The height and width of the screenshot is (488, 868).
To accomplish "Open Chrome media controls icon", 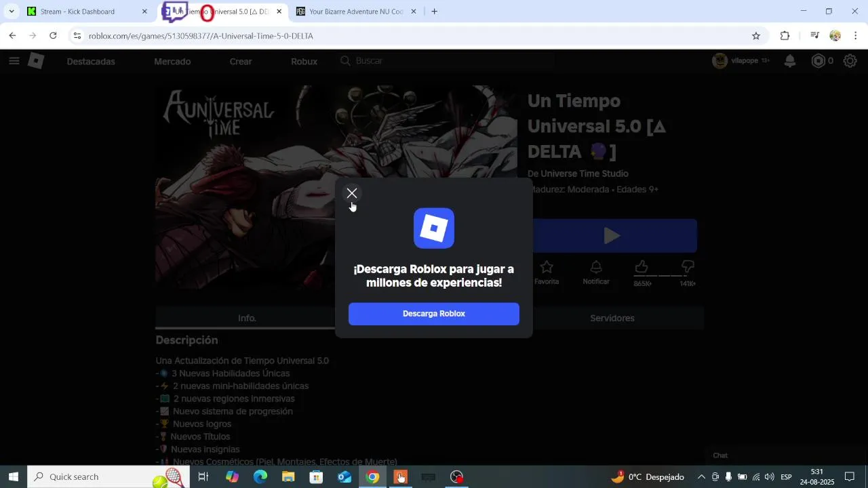I will click(815, 36).
